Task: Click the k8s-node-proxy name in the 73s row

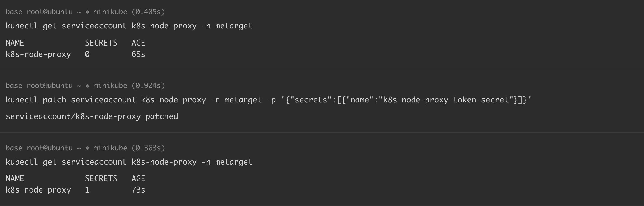Action: click(x=38, y=190)
